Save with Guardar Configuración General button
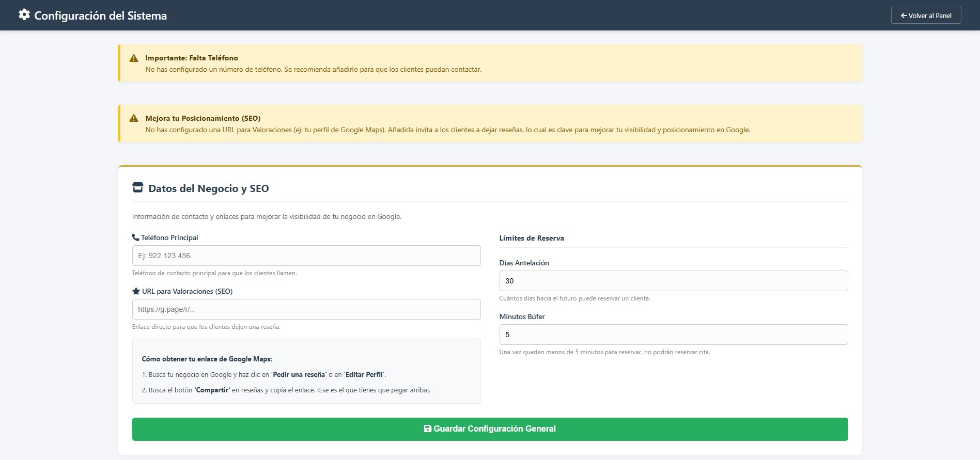Viewport: 980px width, 460px height. (490, 429)
